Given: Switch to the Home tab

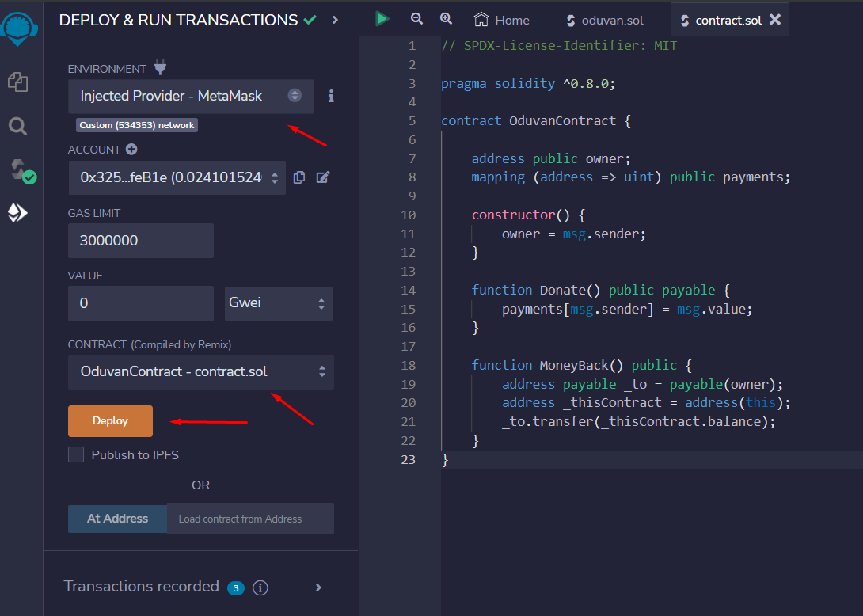Looking at the screenshot, I should click(503, 20).
